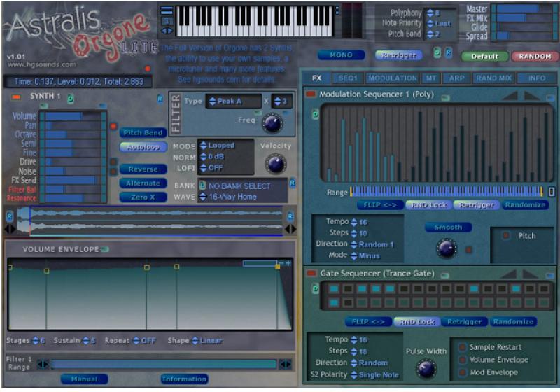Toggle the red Gate Sequencer power button
This screenshot has width=560, height=392.
(310, 272)
